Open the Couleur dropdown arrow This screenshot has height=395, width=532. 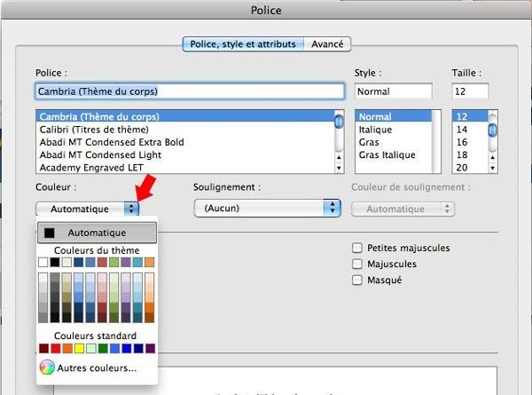coord(131,209)
